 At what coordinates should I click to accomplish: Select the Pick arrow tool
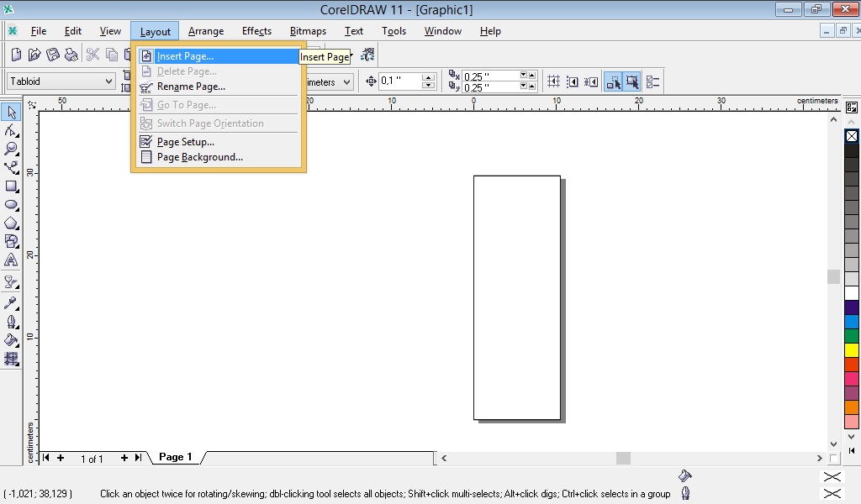pyautogui.click(x=11, y=113)
